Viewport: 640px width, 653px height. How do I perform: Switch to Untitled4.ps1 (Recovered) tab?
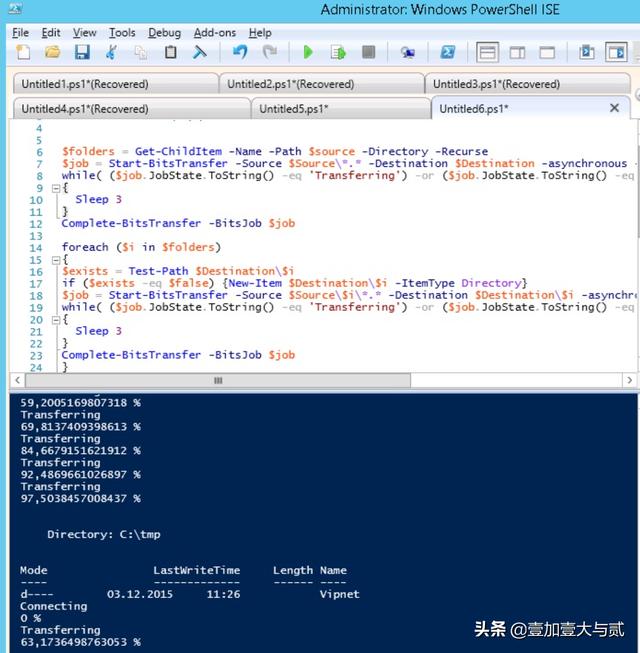tap(132, 109)
